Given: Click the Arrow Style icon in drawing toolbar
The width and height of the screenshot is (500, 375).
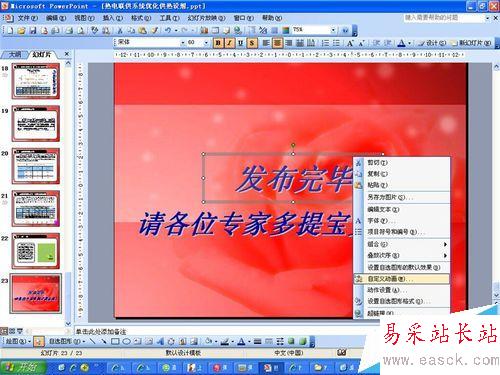Looking at the screenshot, I should (x=280, y=341).
